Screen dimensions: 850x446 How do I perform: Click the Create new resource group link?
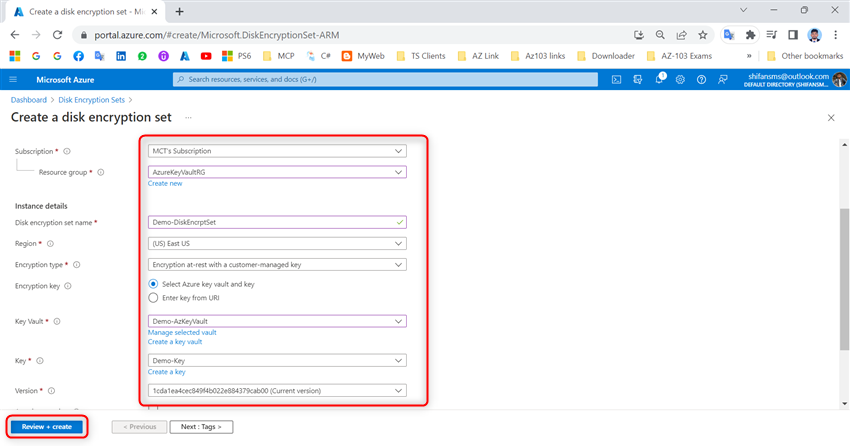click(165, 184)
